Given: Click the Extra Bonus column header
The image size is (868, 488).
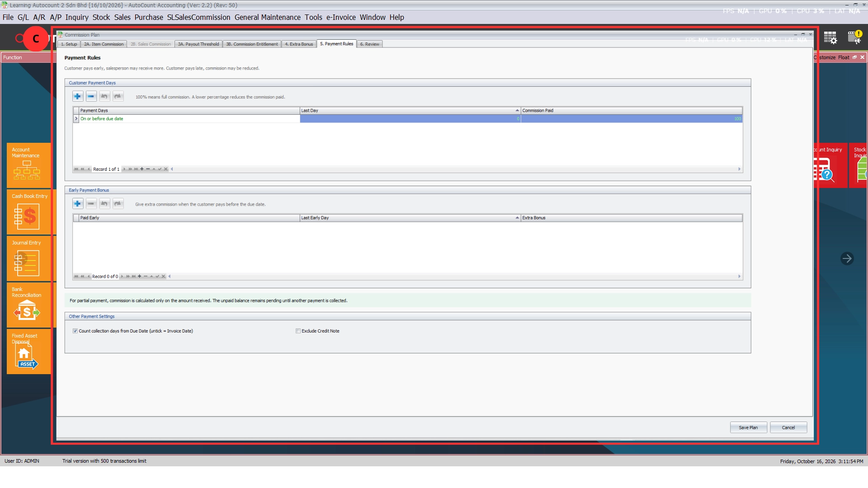Looking at the screenshot, I should [x=632, y=218].
